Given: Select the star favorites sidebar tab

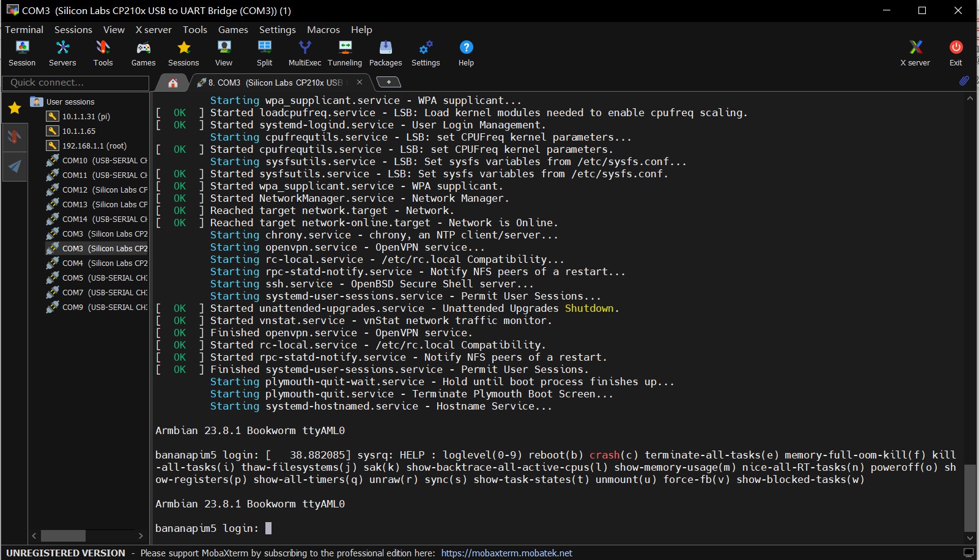Looking at the screenshot, I should tap(15, 108).
